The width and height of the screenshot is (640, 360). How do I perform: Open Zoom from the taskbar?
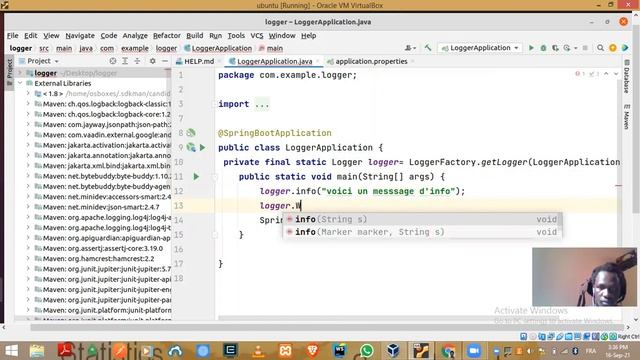[474, 351]
